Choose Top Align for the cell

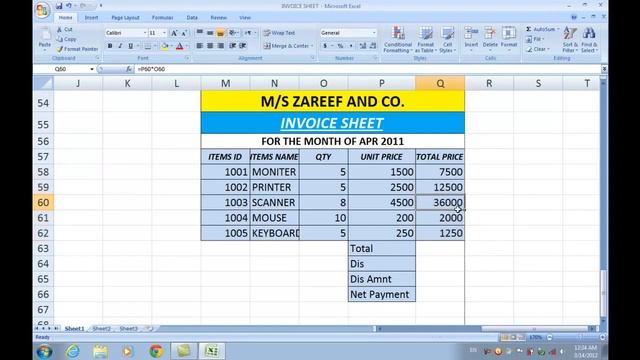tap(200, 33)
